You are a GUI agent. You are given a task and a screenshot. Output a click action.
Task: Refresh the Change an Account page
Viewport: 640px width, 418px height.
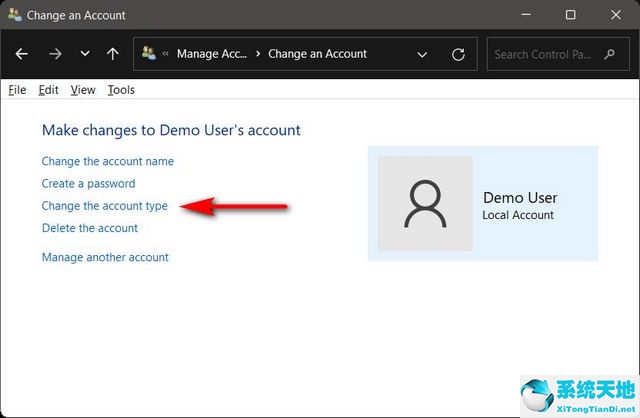click(x=458, y=54)
